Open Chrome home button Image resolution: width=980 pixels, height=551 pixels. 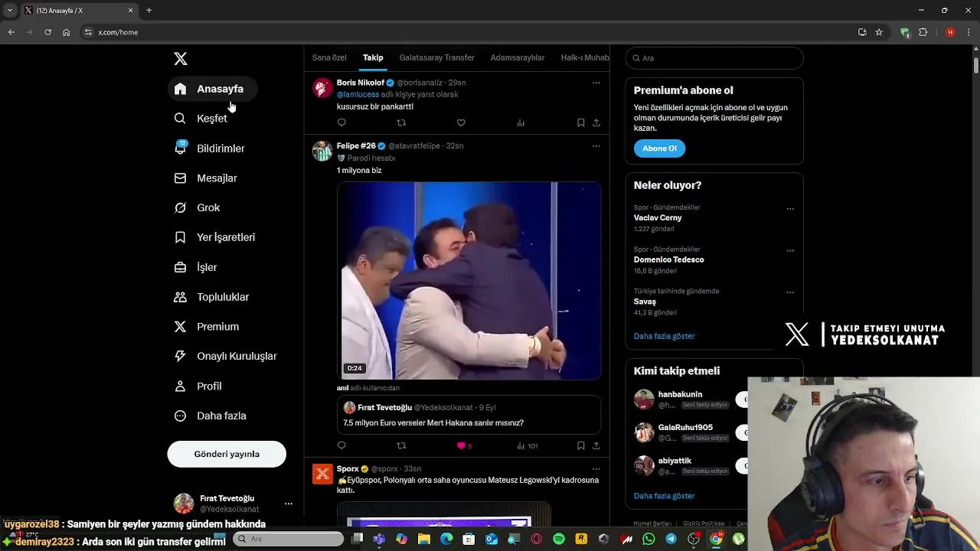[66, 32]
